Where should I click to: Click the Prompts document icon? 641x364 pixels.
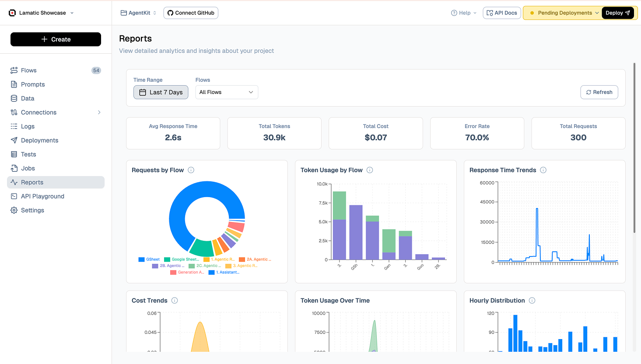[x=14, y=84]
